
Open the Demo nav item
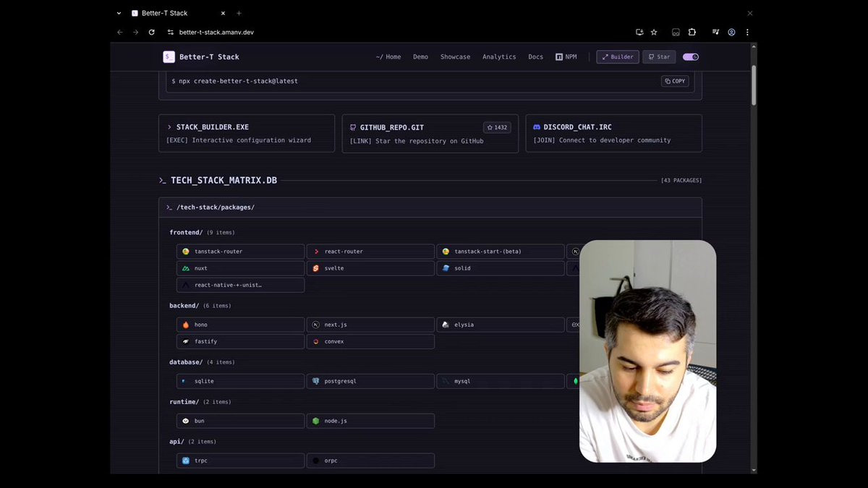tap(420, 56)
